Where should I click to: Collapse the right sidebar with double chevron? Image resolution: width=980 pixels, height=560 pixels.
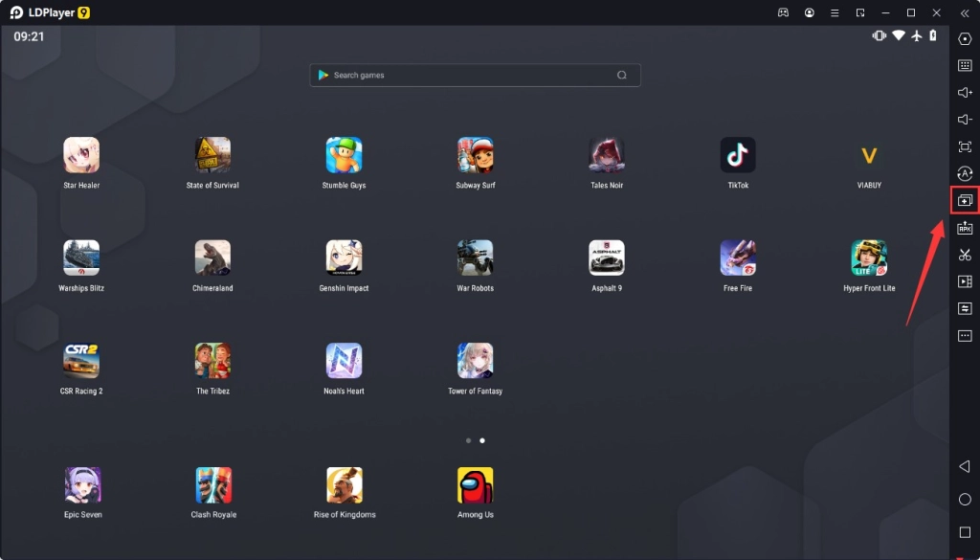tap(965, 12)
